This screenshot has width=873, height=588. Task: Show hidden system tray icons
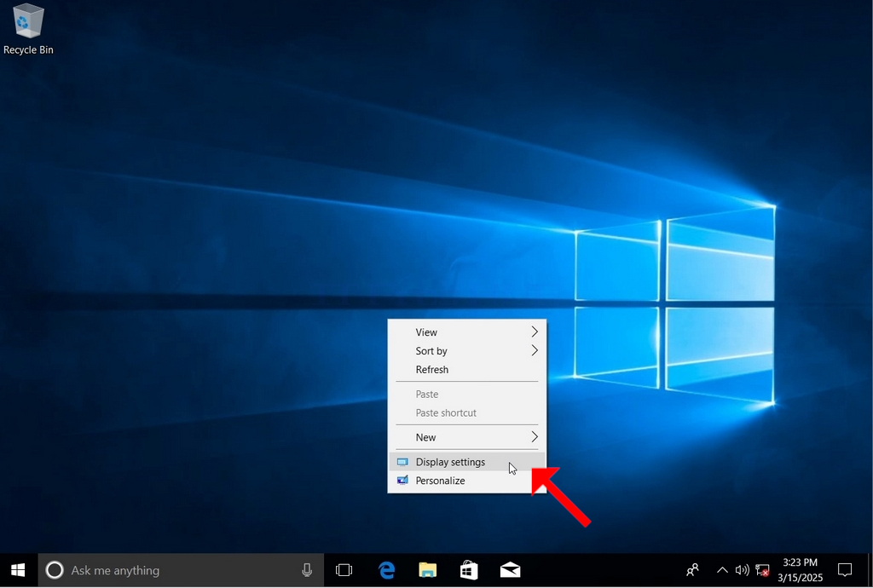tap(722, 570)
